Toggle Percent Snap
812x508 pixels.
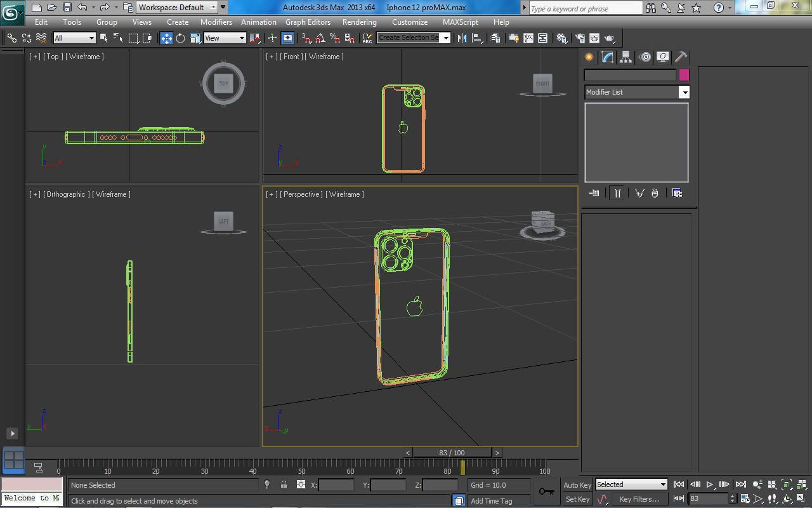(335, 38)
